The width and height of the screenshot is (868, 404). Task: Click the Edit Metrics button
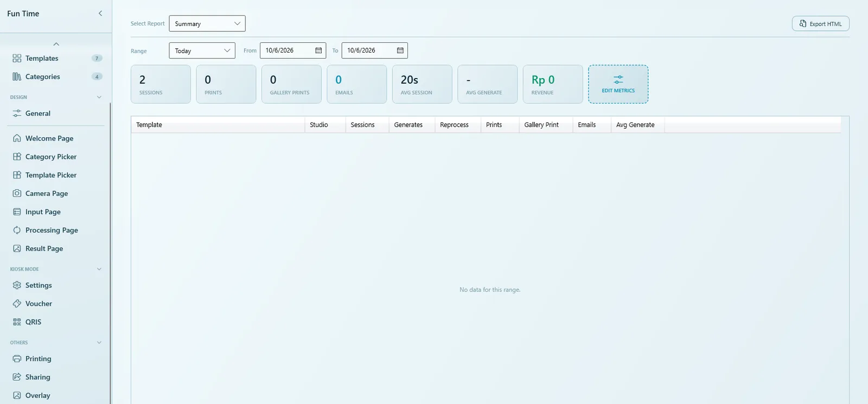[x=618, y=84]
